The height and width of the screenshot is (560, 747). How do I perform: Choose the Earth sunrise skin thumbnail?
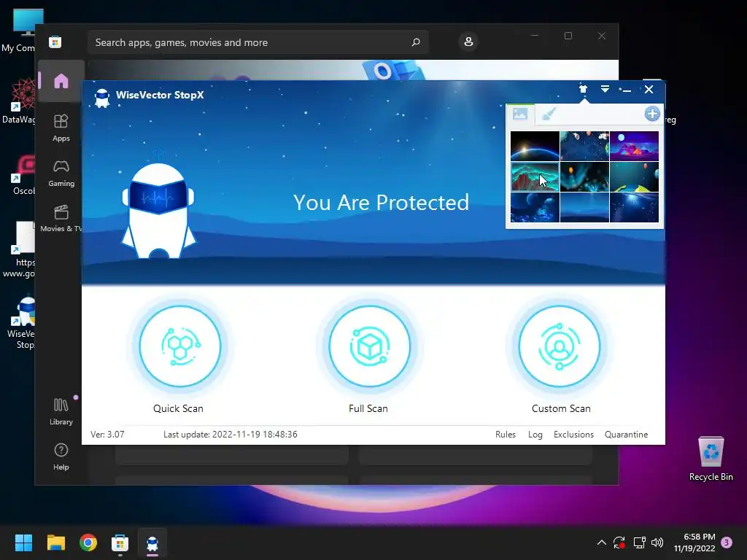tap(535, 146)
